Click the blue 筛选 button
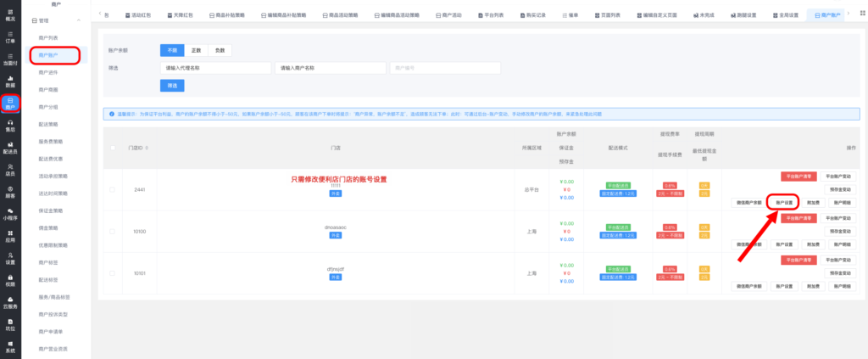868x359 pixels. point(172,85)
